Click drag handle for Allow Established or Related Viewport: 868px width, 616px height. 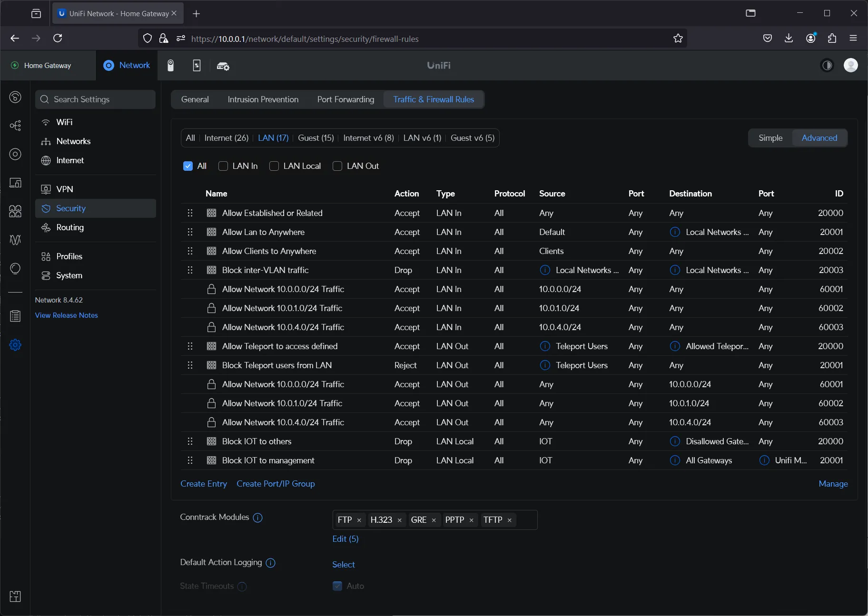(x=190, y=213)
